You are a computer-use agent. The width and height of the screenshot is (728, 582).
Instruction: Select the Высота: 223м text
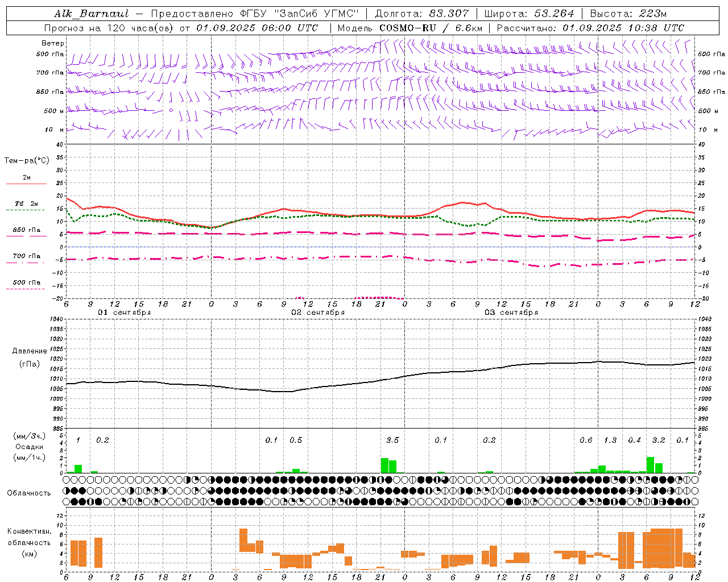point(628,14)
